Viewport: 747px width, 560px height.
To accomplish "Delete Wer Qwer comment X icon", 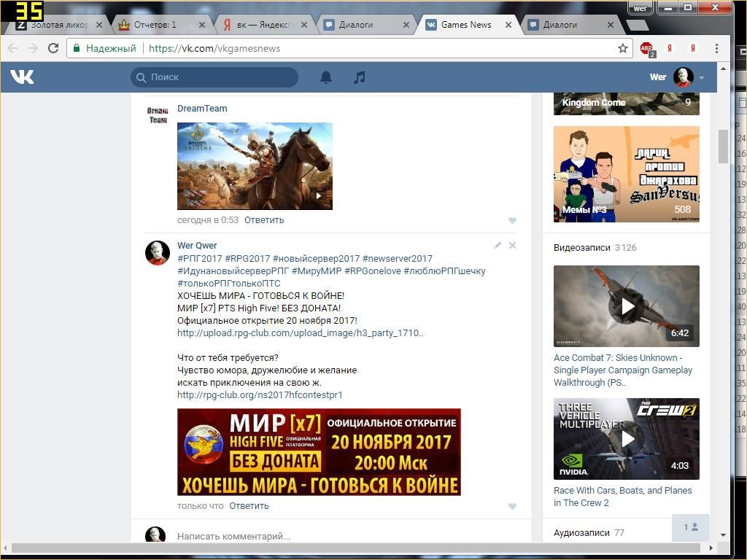I will [512, 245].
